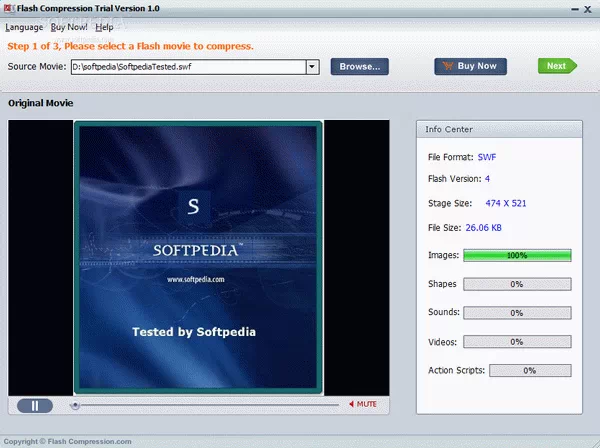Click the Flash Compression app icon in title bar
This screenshot has width=600, height=448.
[9, 8]
